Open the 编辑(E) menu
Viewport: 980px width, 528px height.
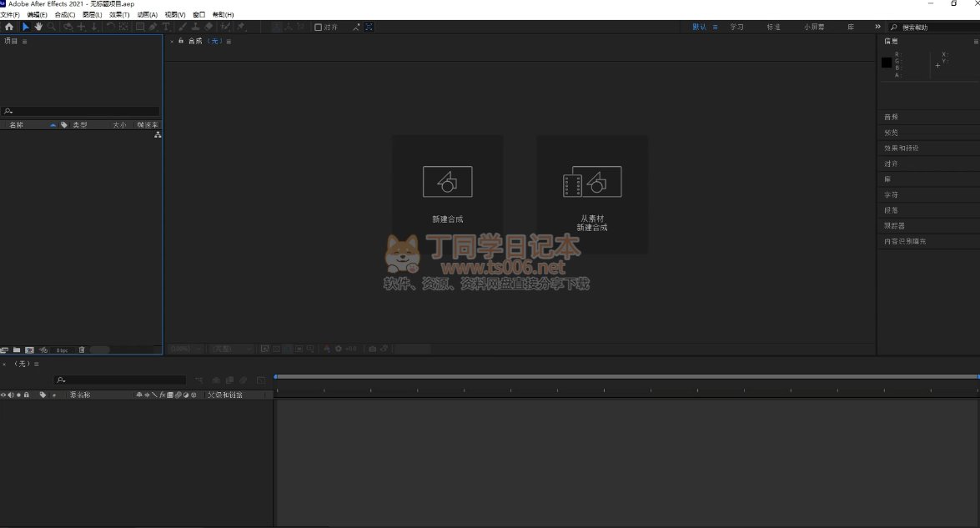(37, 14)
